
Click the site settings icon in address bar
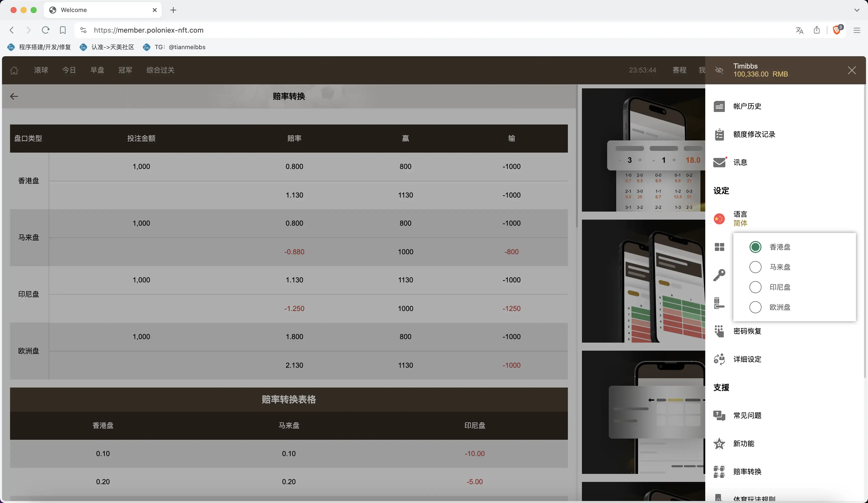pos(83,30)
